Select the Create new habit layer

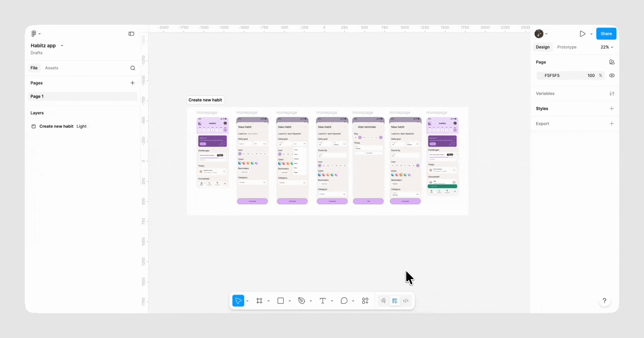pyautogui.click(x=56, y=126)
